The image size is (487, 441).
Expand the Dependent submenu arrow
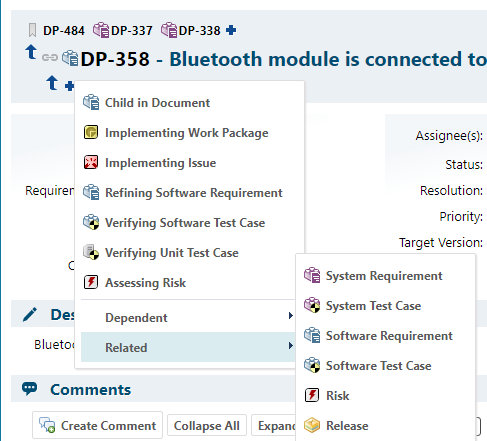[x=291, y=316]
